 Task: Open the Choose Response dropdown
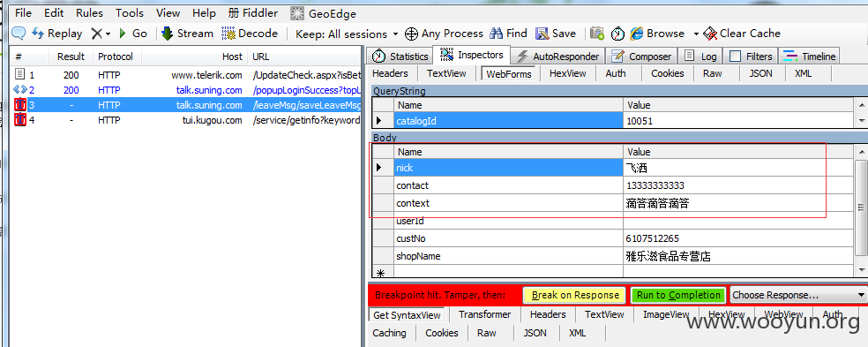(x=798, y=296)
